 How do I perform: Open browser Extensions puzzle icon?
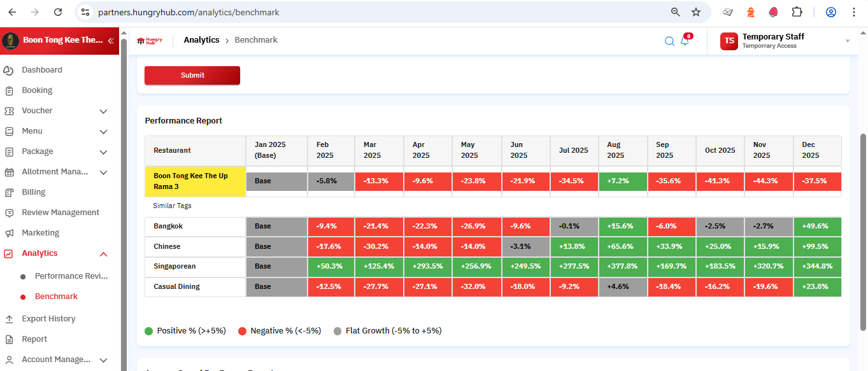(797, 12)
